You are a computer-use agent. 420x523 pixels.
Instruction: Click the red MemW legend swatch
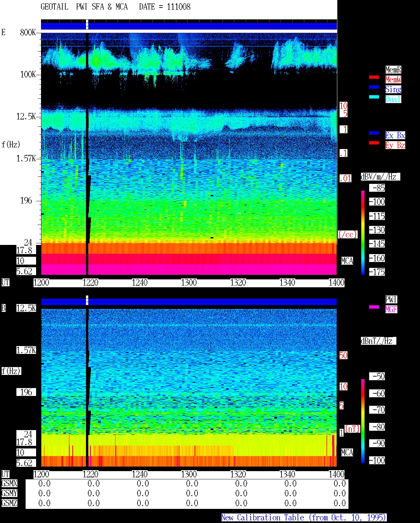click(x=374, y=77)
